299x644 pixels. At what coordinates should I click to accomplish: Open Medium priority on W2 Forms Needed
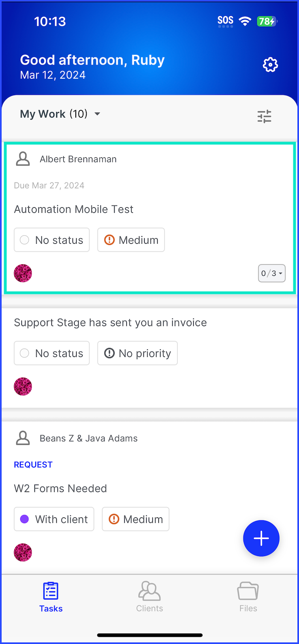[136, 519]
